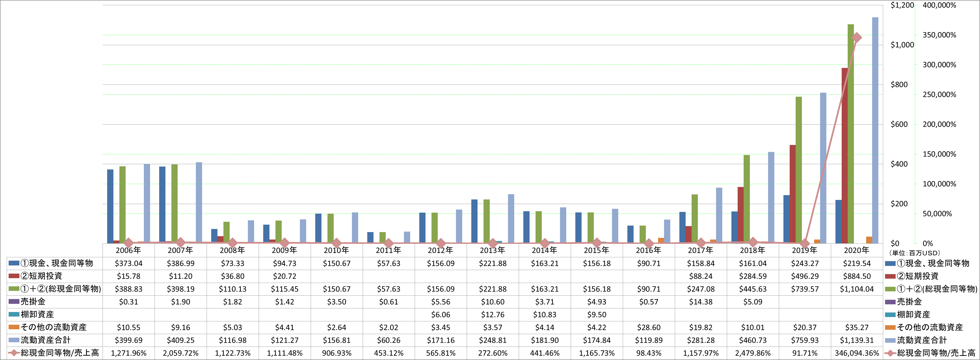Select the right legend label 棚卸資産

coord(914,315)
